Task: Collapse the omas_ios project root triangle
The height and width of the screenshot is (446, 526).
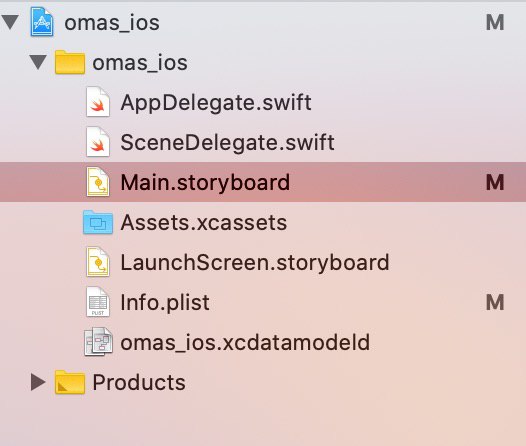Action: tap(10, 22)
